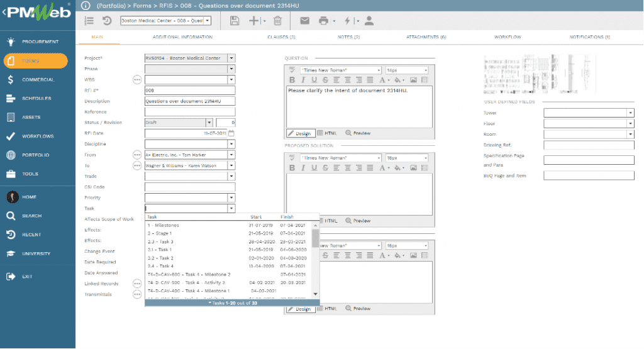Toggle Bold in Question editor
Image resolution: width=644 pixels, height=349 pixels.
click(292, 80)
